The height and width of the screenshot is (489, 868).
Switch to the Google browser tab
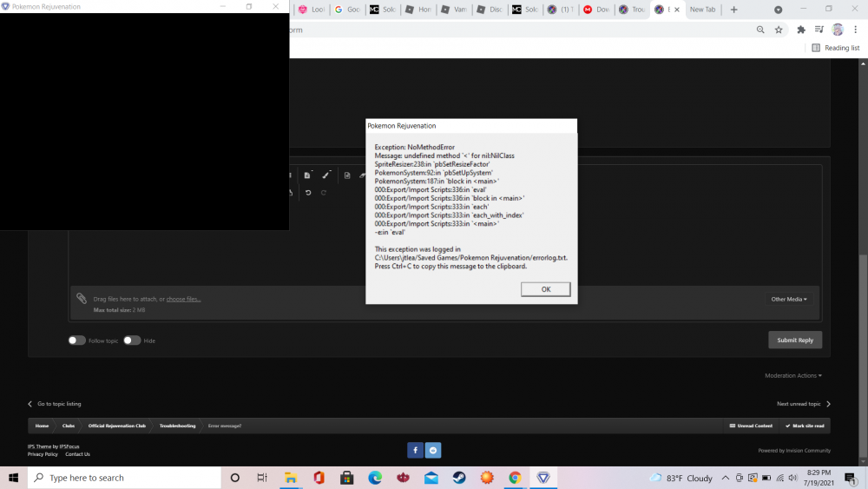point(348,10)
